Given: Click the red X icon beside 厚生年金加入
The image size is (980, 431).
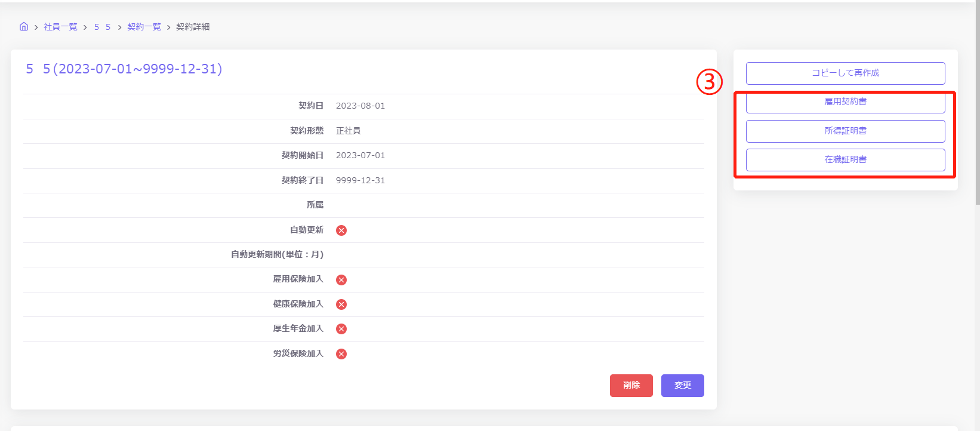Looking at the screenshot, I should click(341, 329).
